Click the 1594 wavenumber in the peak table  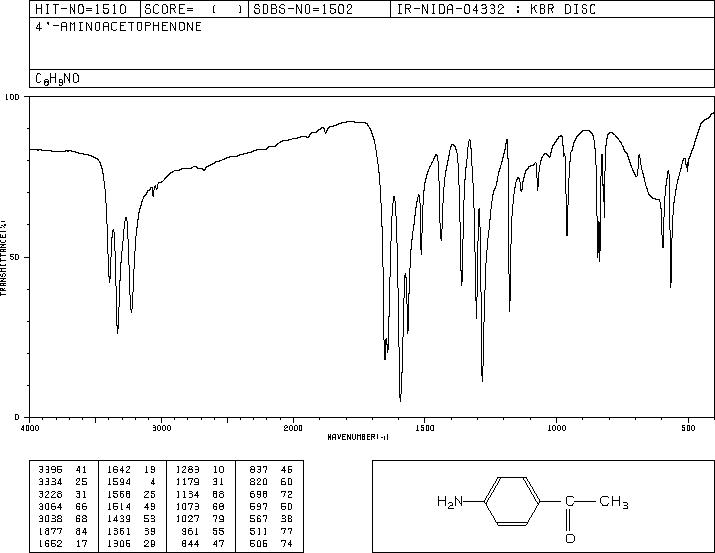[119, 482]
